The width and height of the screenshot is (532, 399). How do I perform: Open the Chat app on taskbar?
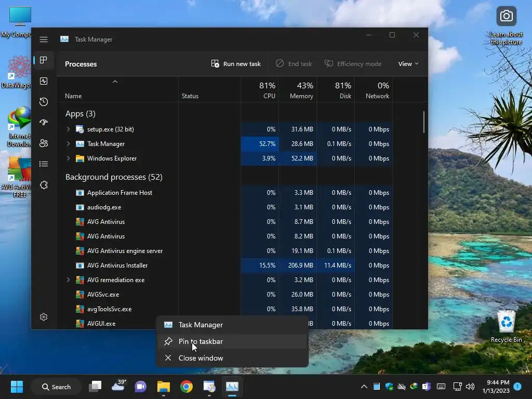(140, 387)
